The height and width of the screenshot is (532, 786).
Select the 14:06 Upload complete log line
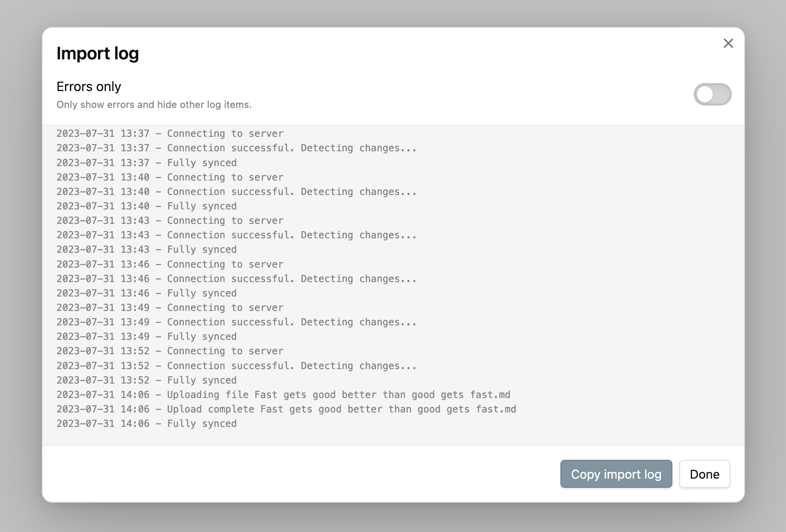pos(286,409)
